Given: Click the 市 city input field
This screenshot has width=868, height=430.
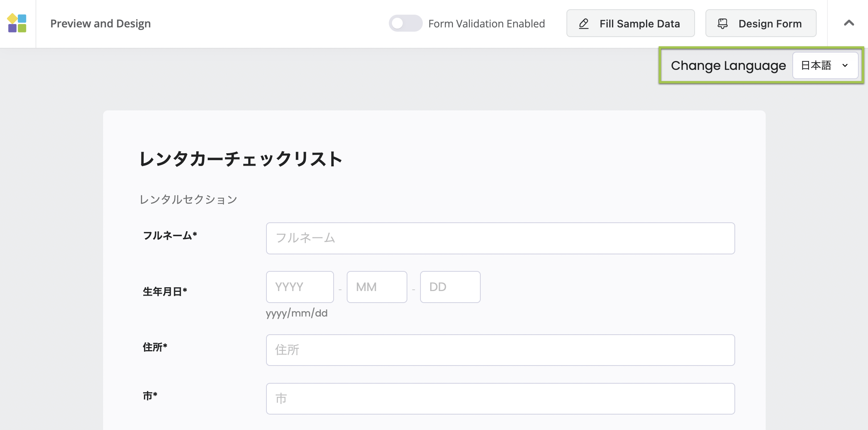Looking at the screenshot, I should tap(500, 399).
